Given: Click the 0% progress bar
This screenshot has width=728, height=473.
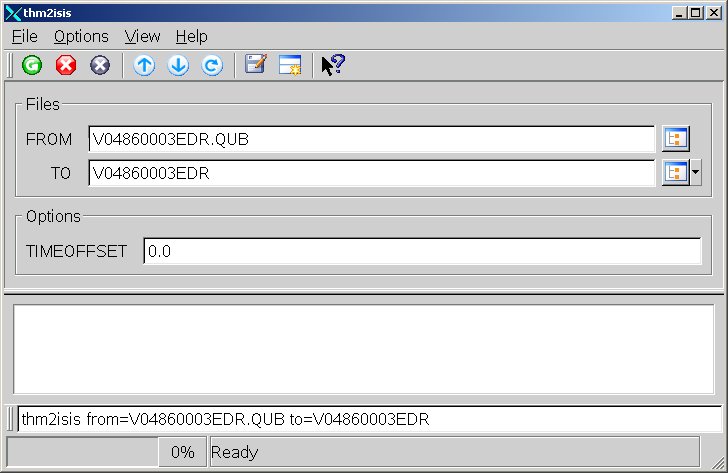Looking at the screenshot, I should click(x=105, y=452).
